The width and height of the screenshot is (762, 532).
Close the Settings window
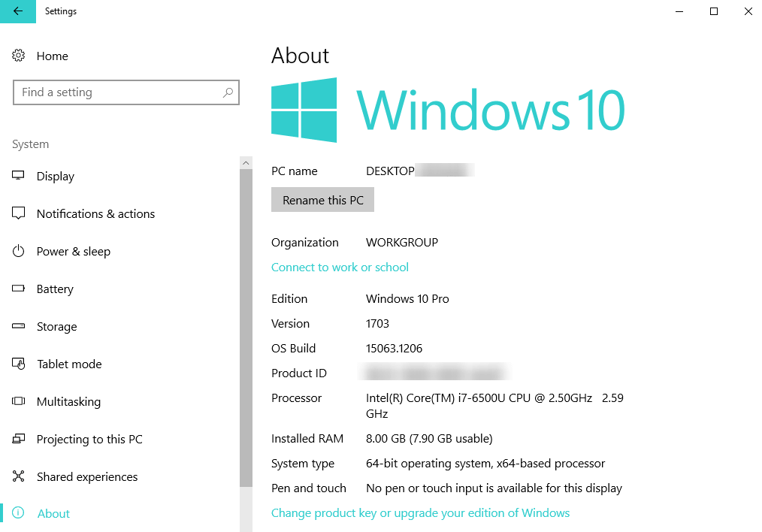748,11
